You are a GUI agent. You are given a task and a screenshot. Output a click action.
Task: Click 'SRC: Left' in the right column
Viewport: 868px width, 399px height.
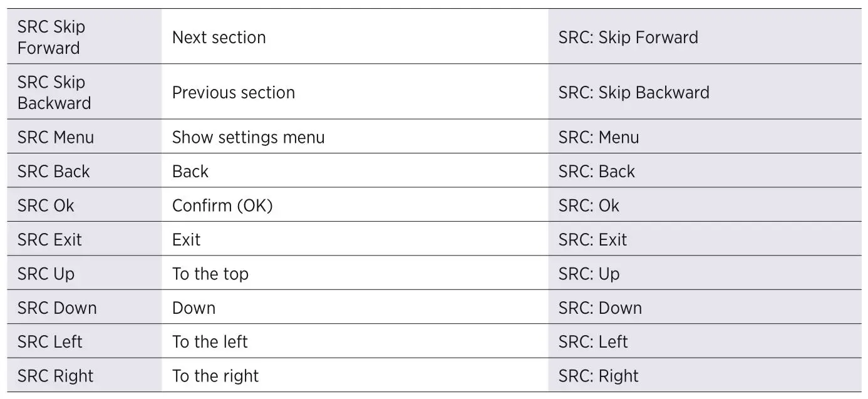coord(592,342)
